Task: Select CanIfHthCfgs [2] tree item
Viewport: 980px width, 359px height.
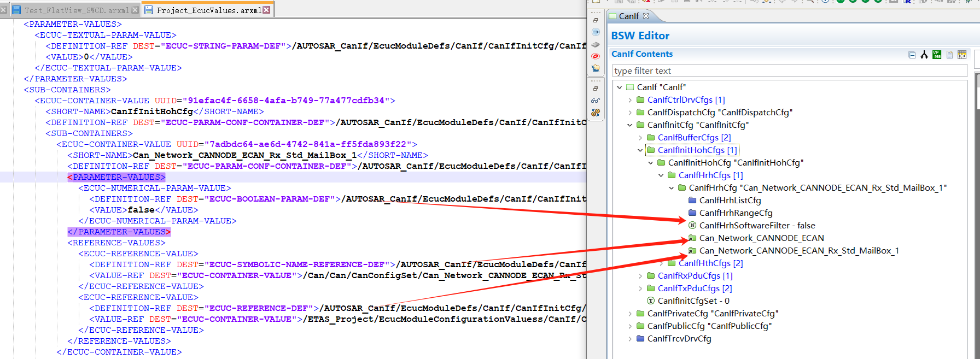Action: (710, 263)
